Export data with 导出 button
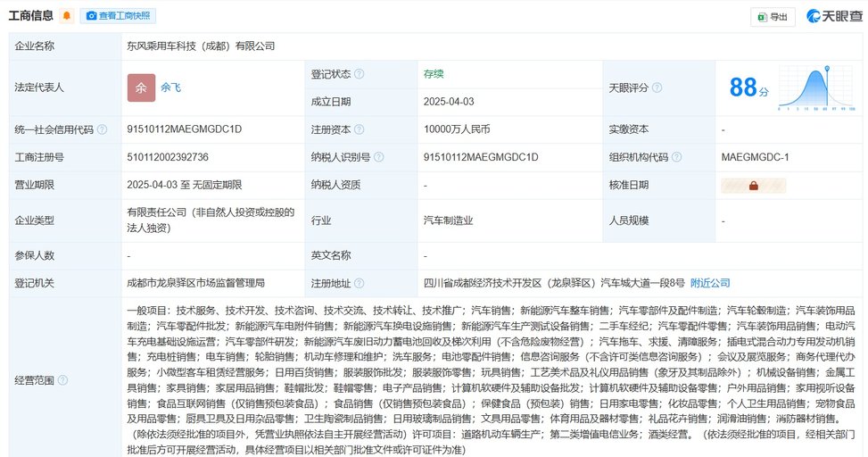The width and height of the screenshot is (868, 457). (773, 17)
